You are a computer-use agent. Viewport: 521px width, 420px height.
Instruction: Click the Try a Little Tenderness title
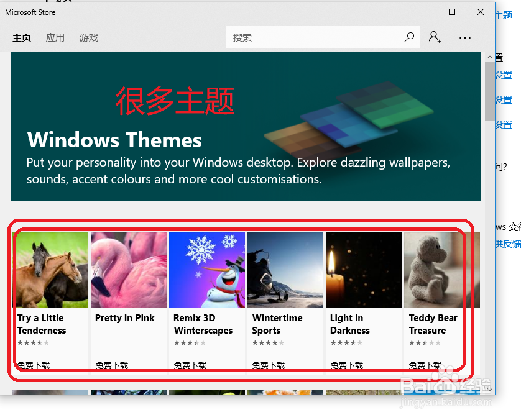tap(42, 324)
